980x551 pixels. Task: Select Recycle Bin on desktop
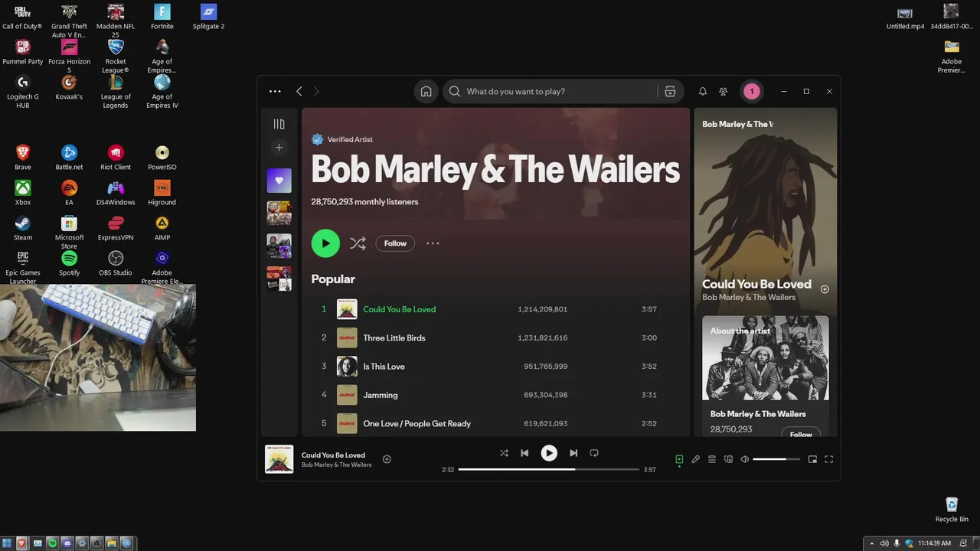[x=952, y=510]
